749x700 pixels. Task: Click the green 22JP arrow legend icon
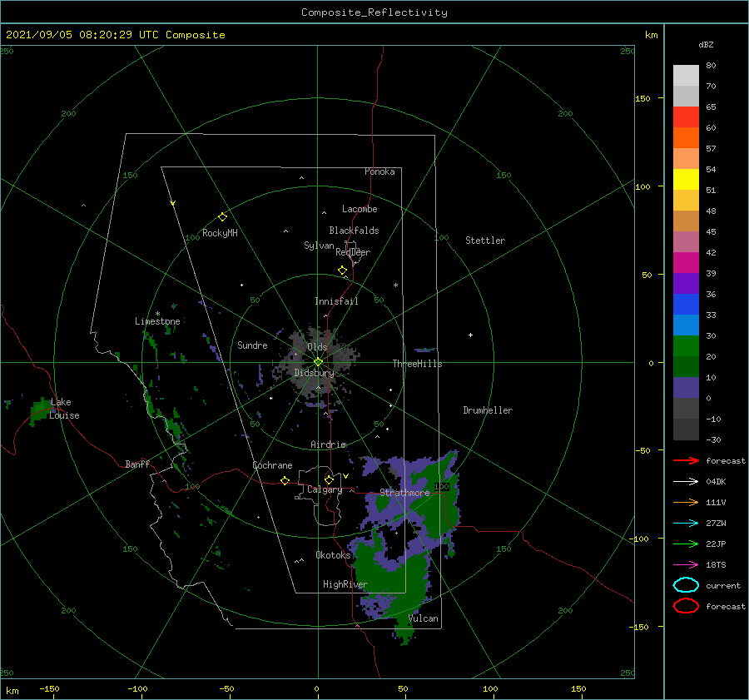tap(686, 544)
